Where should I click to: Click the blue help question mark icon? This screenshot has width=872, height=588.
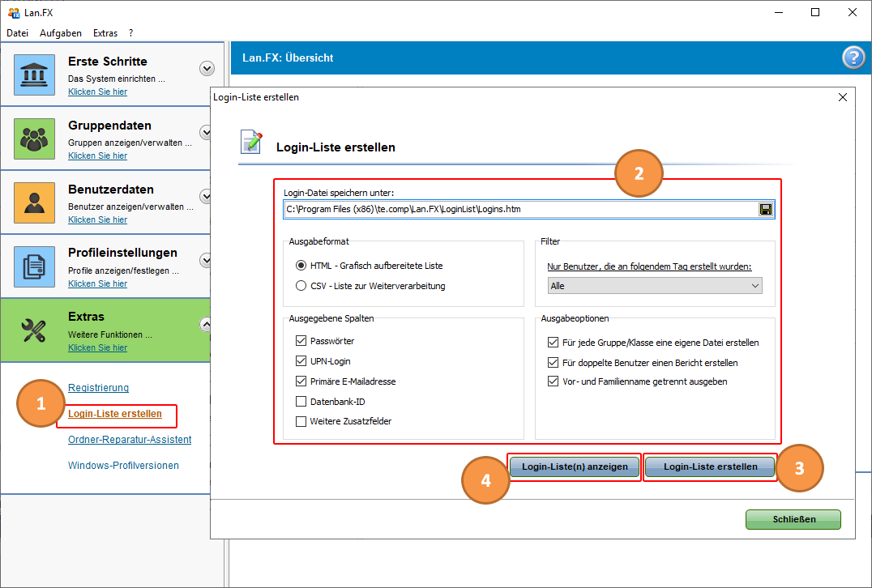tap(853, 58)
